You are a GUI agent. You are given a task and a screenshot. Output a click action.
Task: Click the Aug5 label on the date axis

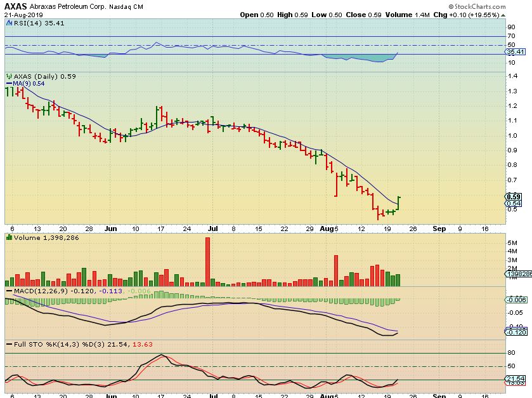tap(327, 228)
